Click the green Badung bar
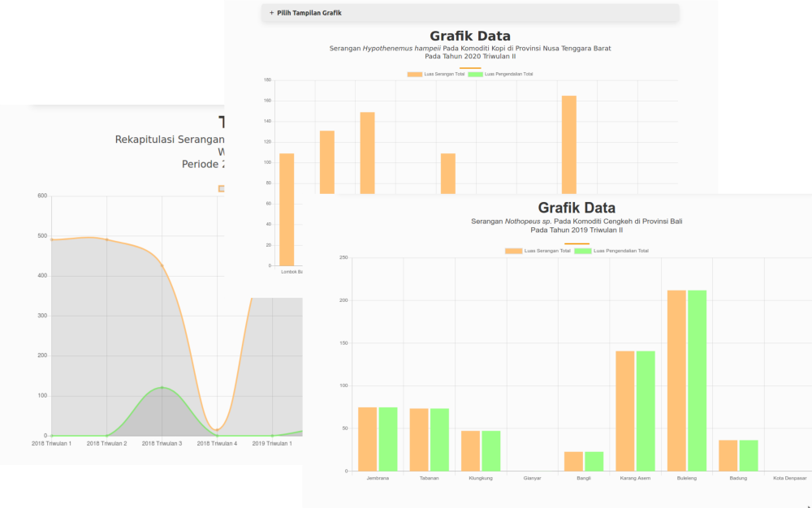 (748, 455)
